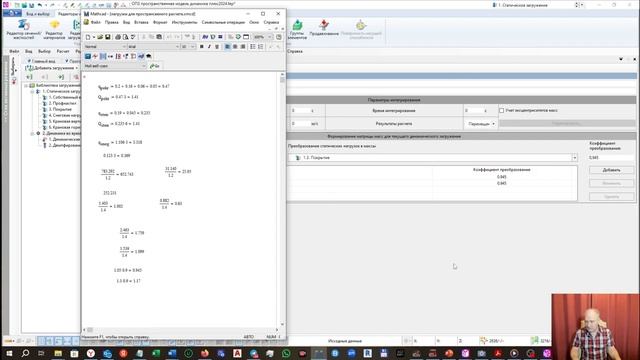Open a file in Mathcad
The width and height of the screenshot is (640, 360).
click(x=100, y=37)
